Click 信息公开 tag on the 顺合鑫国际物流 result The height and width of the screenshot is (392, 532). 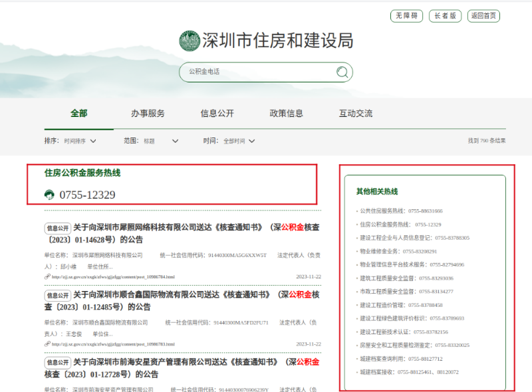[x=58, y=295]
